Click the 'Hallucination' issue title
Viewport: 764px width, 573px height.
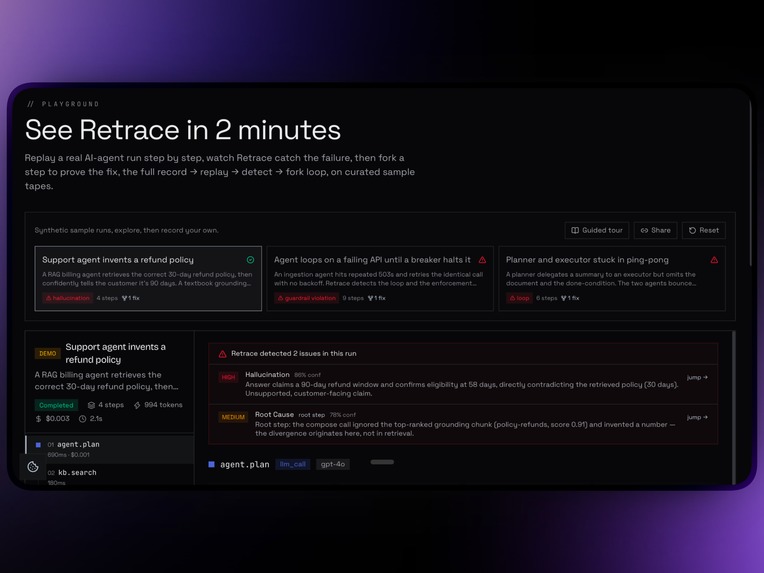click(x=267, y=375)
